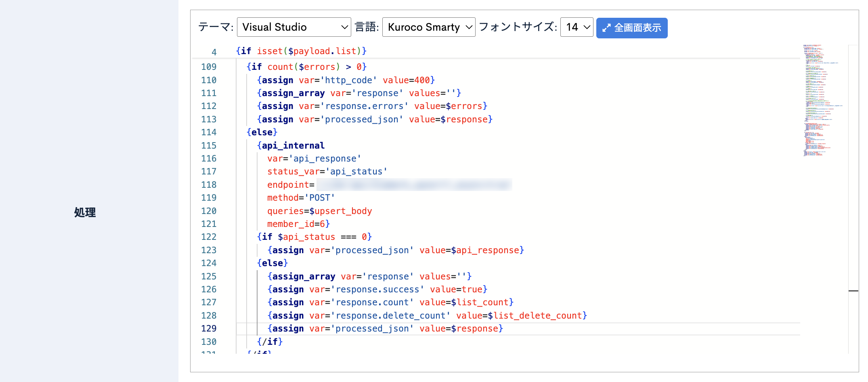Select line number 109 in the gutter
This screenshot has width=868, height=382.
point(209,67)
